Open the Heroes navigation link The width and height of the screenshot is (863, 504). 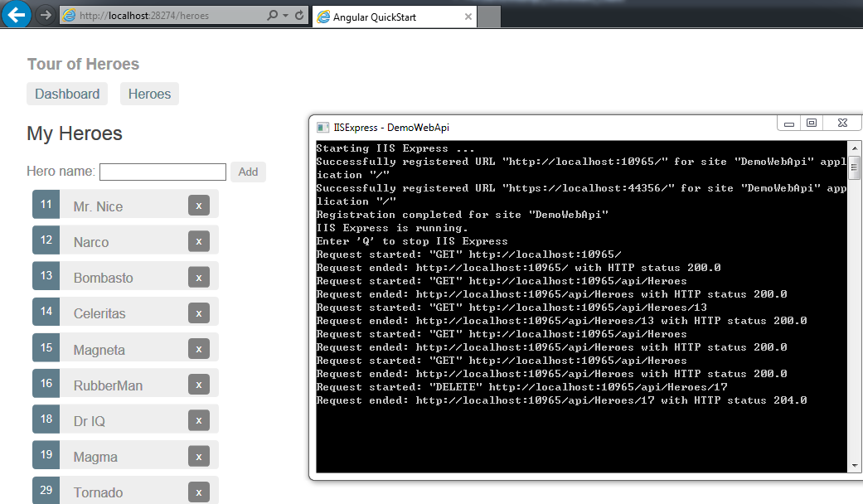pos(150,94)
